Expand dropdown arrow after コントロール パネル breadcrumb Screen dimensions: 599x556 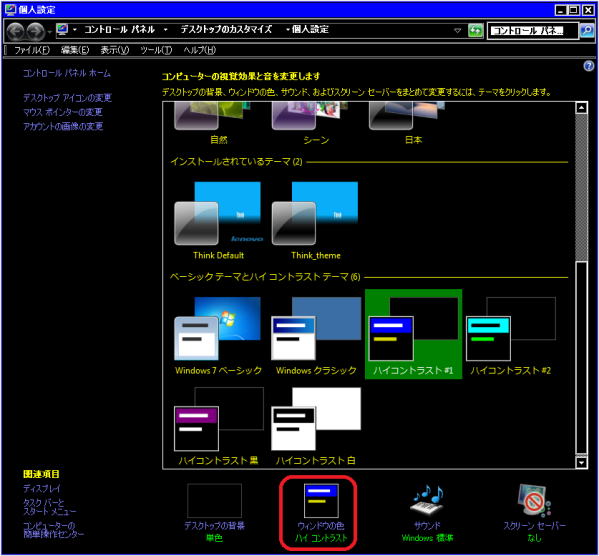pos(165,30)
